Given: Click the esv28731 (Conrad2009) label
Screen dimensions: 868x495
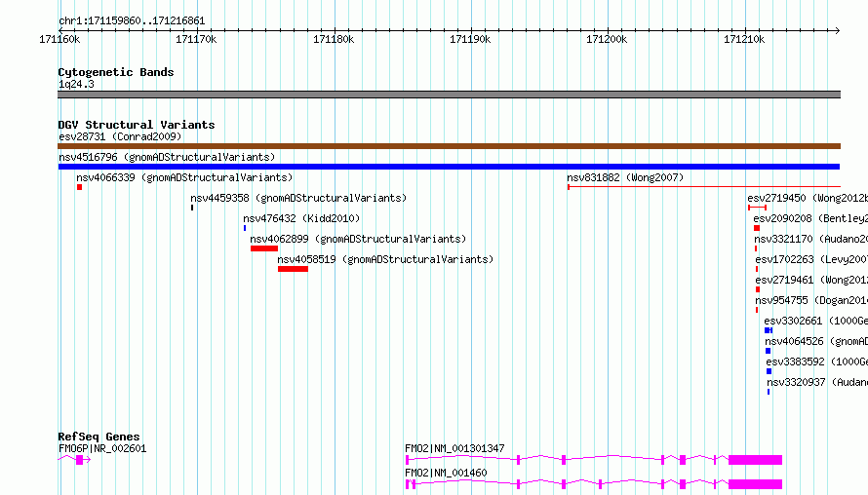Looking at the screenshot, I should point(120,136).
